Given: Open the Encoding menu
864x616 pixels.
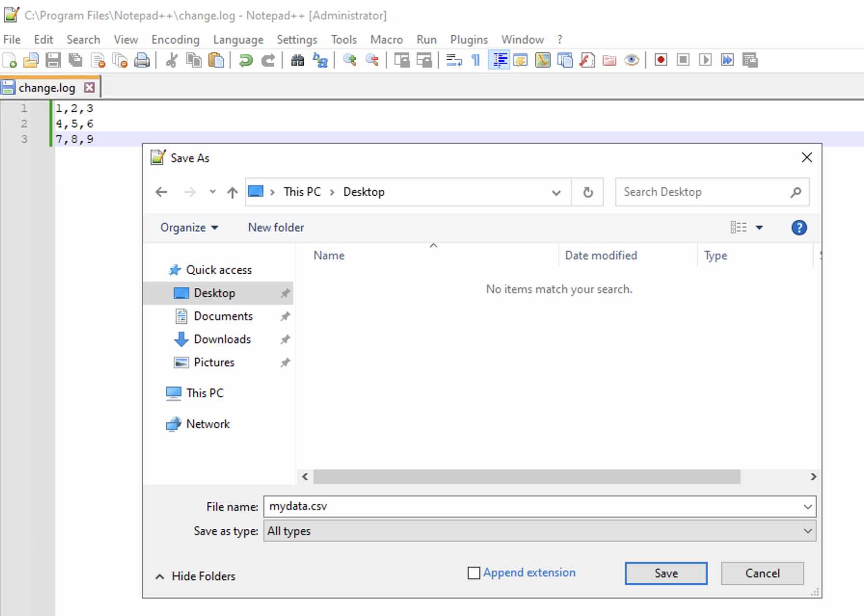Looking at the screenshot, I should (175, 40).
